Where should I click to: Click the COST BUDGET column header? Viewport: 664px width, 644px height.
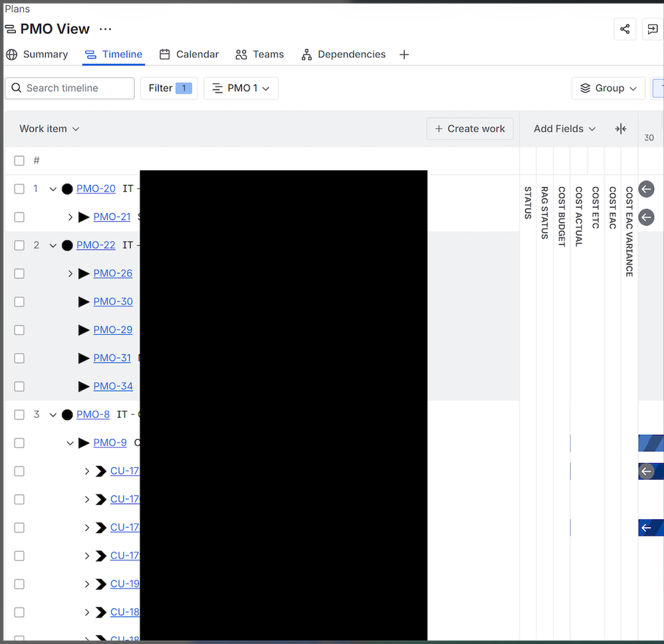pos(562,217)
